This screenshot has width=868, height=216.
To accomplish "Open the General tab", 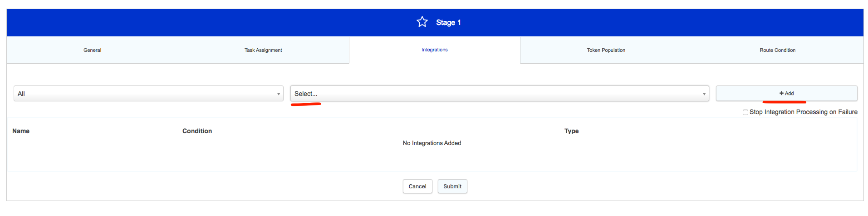I will (x=92, y=50).
